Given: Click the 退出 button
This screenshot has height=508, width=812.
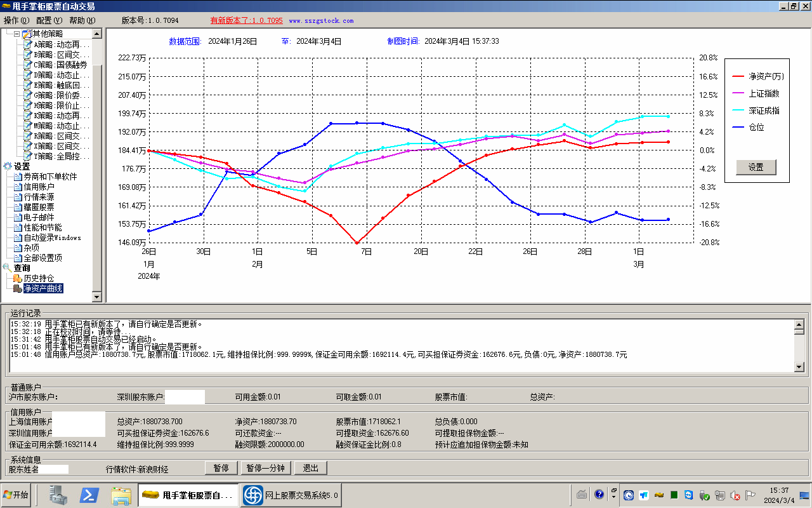Looking at the screenshot, I should coord(311,468).
